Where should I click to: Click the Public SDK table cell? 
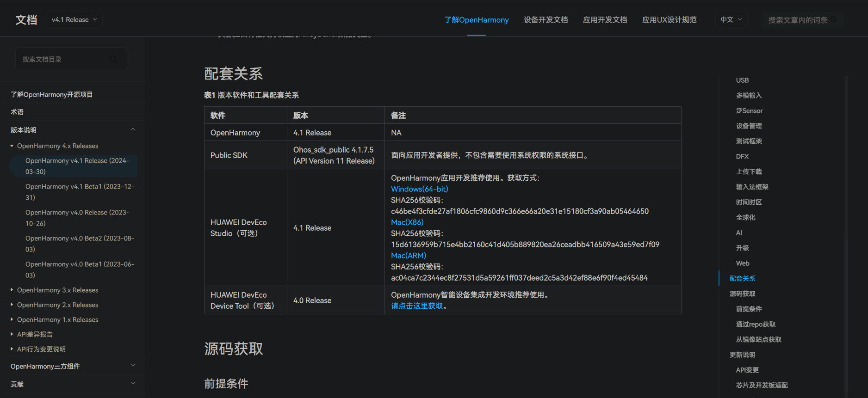click(x=246, y=155)
